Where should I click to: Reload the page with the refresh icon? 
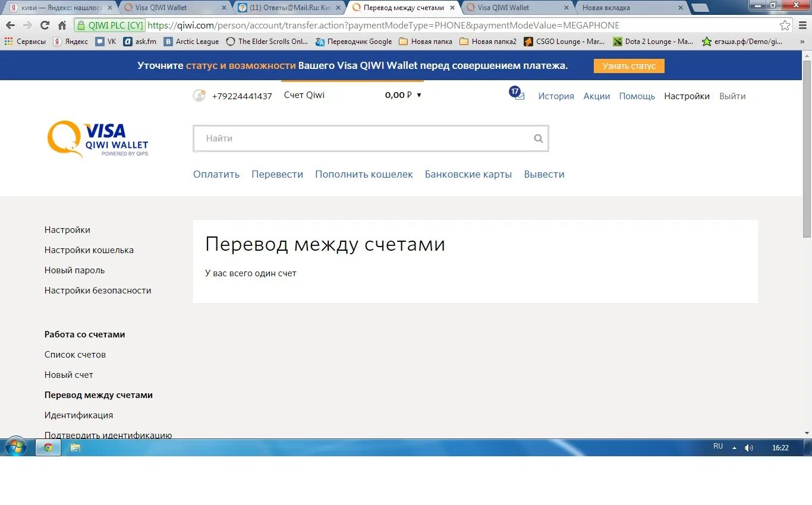click(45, 26)
